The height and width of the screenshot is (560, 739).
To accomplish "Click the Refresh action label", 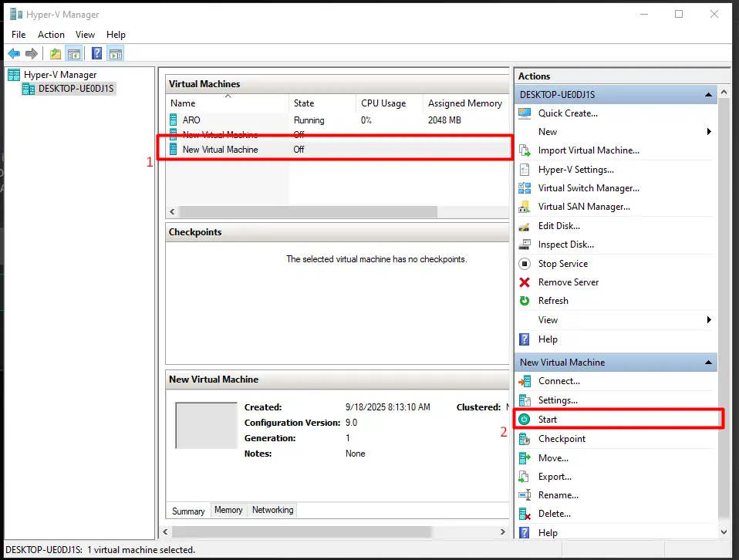I will click(x=553, y=301).
